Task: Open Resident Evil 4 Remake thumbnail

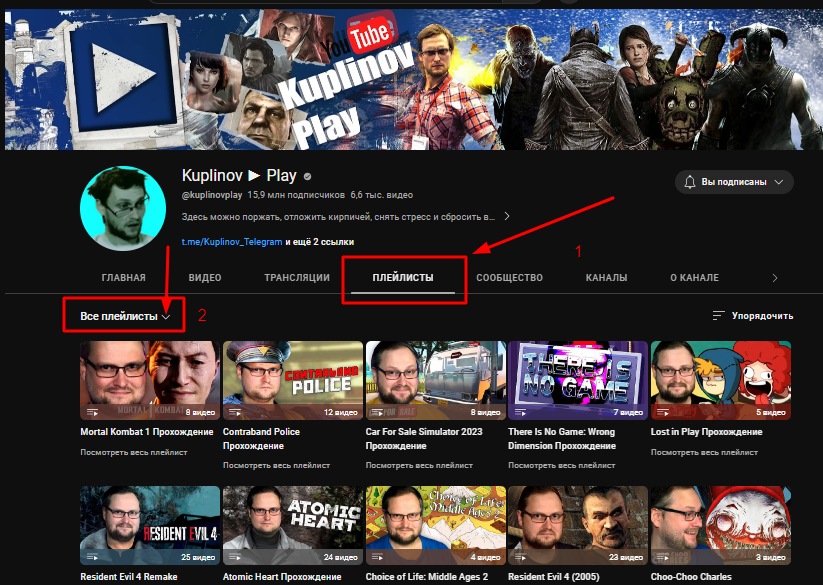Action: [x=150, y=525]
